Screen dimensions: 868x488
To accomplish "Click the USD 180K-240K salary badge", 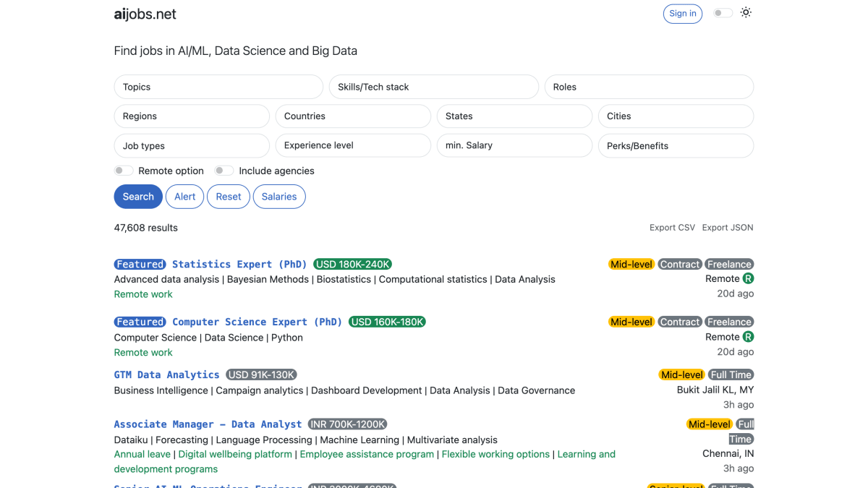I will click(x=353, y=264).
